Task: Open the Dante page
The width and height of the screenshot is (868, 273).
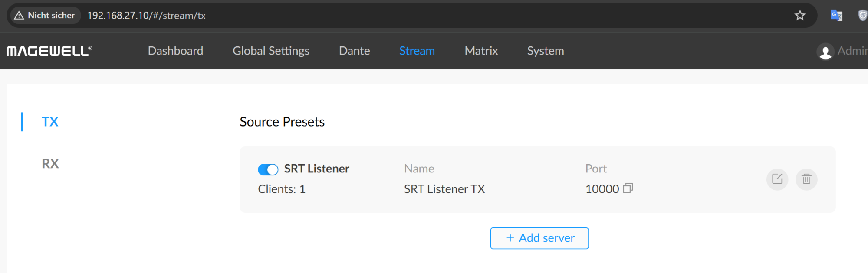Action: pos(354,51)
